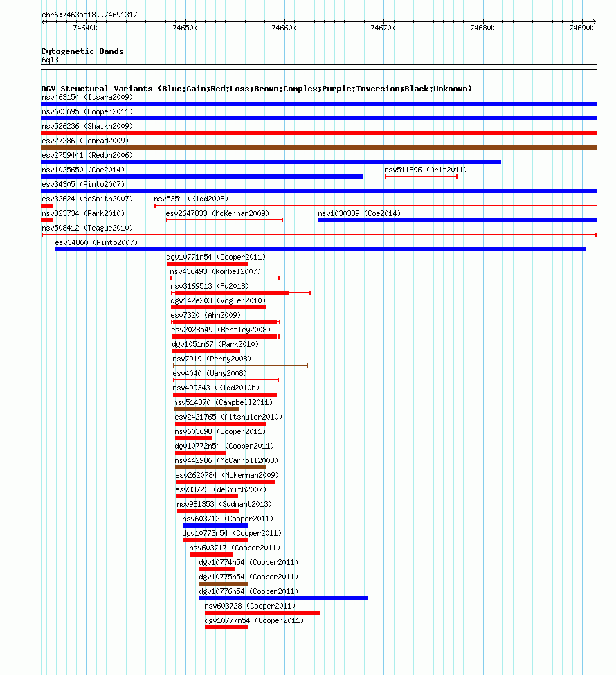This screenshot has width=616, height=675.
Task: Click the nsv442986 (McCarroll2008) variant label
Action: click(x=226, y=460)
